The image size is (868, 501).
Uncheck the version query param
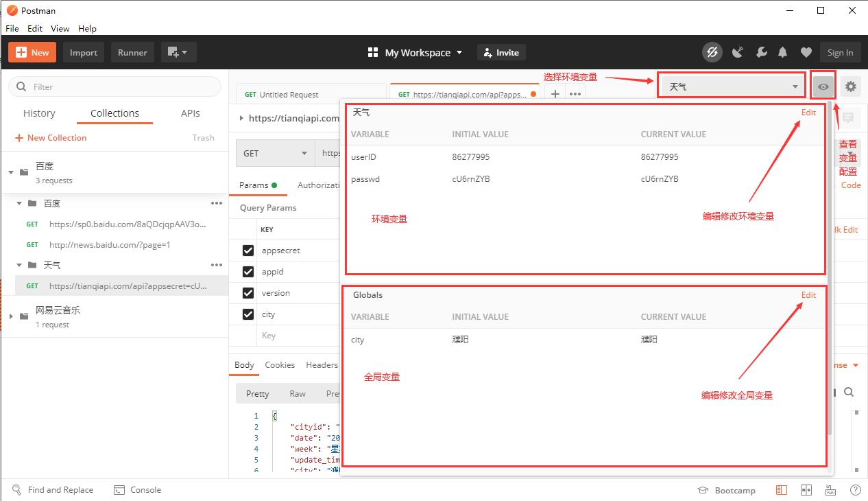click(x=248, y=293)
